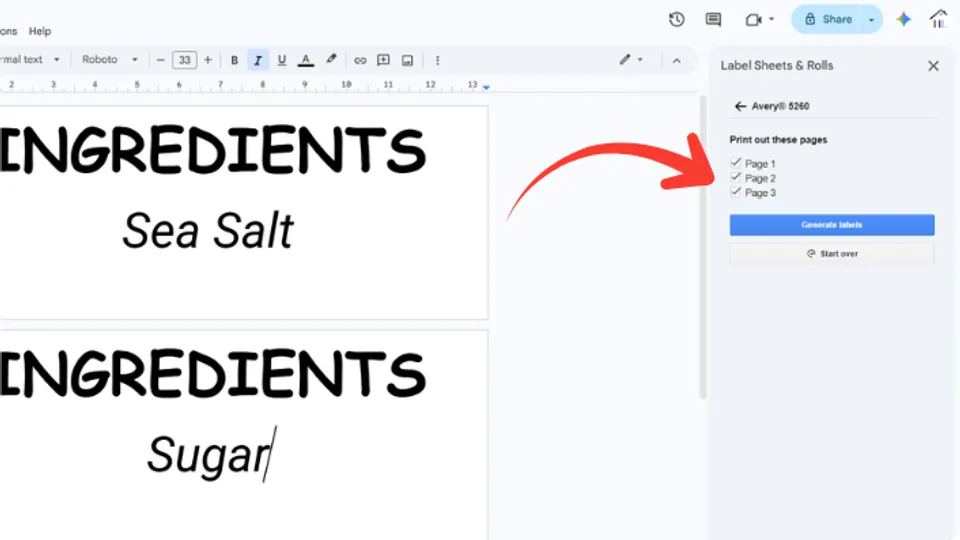Screen dimensions: 960x540
Task: Uncheck the Page 3 checkbox
Action: pyautogui.click(x=736, y=192)
